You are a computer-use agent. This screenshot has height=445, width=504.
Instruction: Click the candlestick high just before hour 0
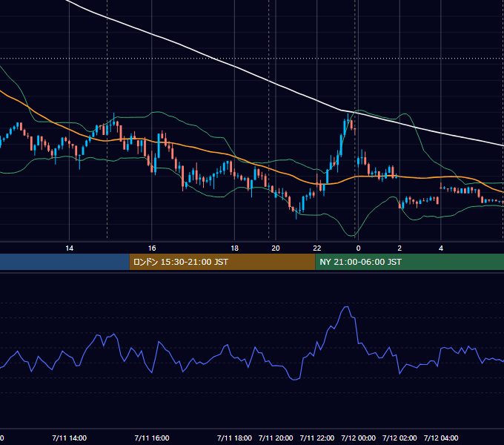tap(348, 117)
